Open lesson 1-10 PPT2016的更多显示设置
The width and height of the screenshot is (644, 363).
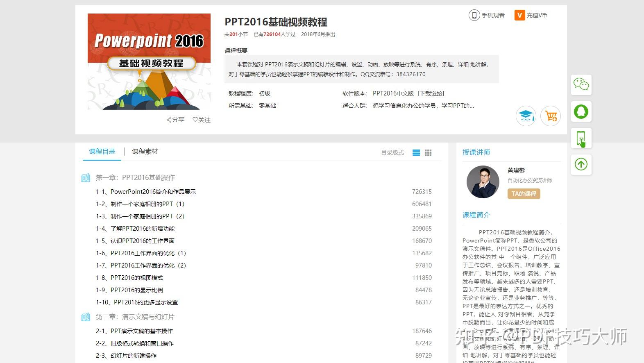pos(137,302)
